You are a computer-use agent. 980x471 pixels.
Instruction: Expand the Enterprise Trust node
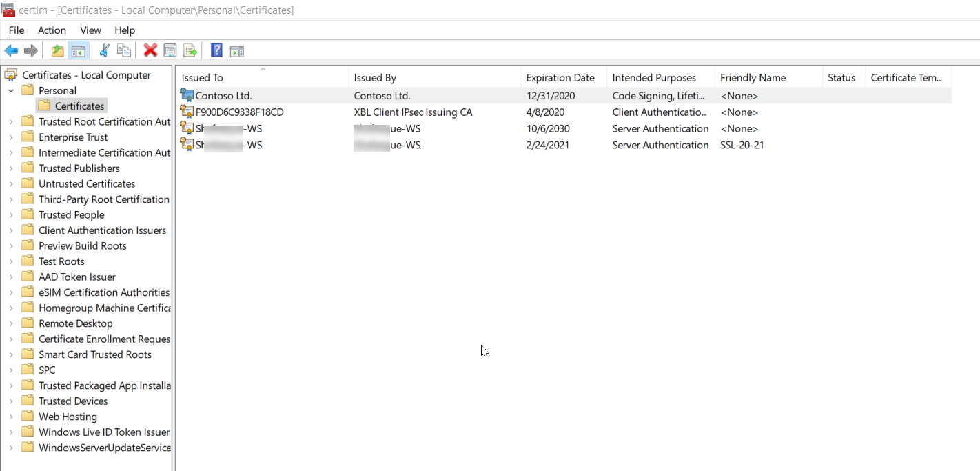click(x=11, y=137)
